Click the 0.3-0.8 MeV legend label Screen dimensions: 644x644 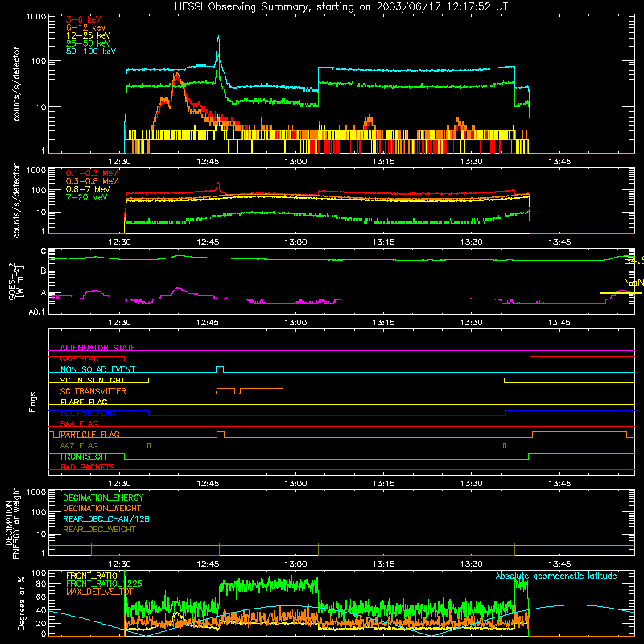tap(92, 181)
